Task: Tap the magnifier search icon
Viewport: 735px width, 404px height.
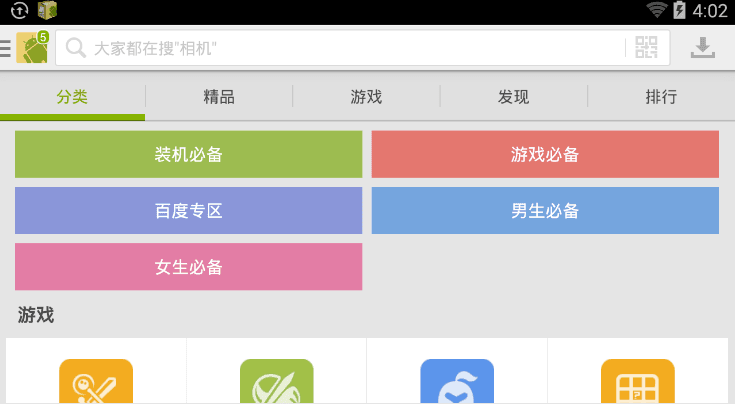Action: [75, 48]
